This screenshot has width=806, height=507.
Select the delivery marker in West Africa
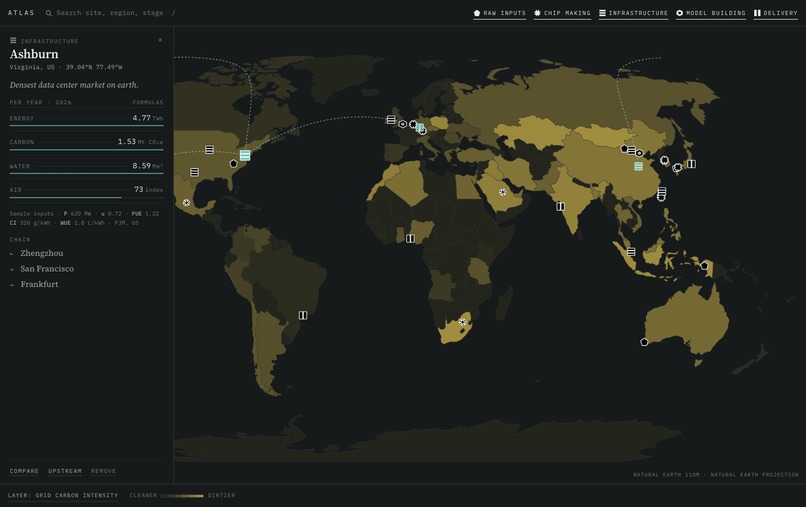pos(410,239)
